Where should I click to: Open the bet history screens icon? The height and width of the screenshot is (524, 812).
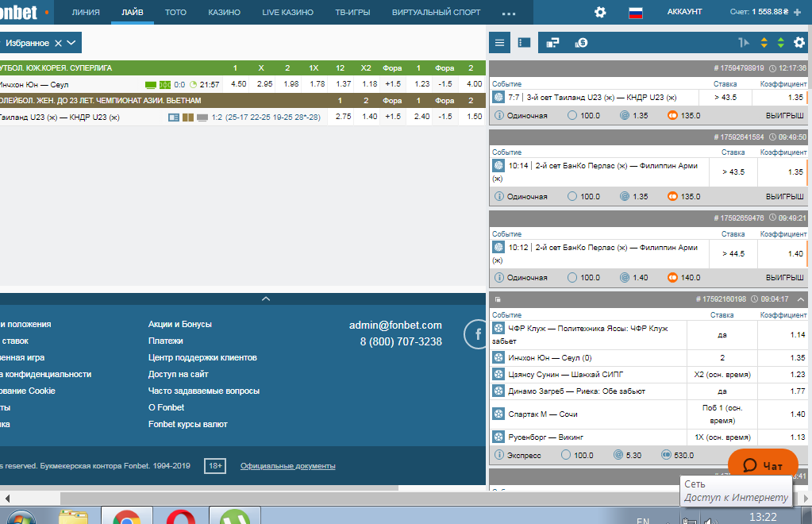click(x=552, y=42)
